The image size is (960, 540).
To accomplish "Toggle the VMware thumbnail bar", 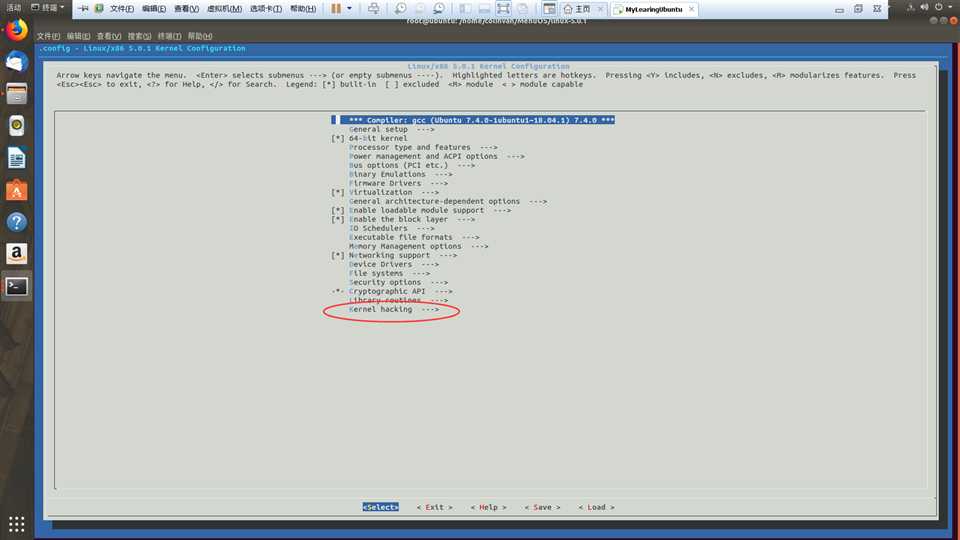I will [484, 9].
